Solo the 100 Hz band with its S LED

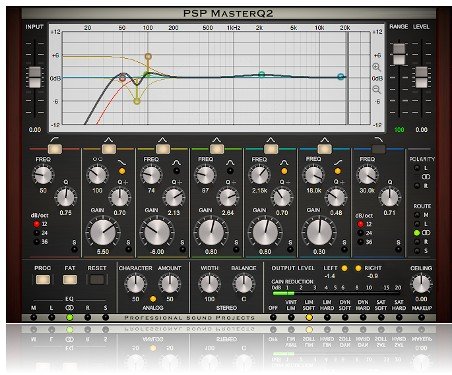click(128, 249)
